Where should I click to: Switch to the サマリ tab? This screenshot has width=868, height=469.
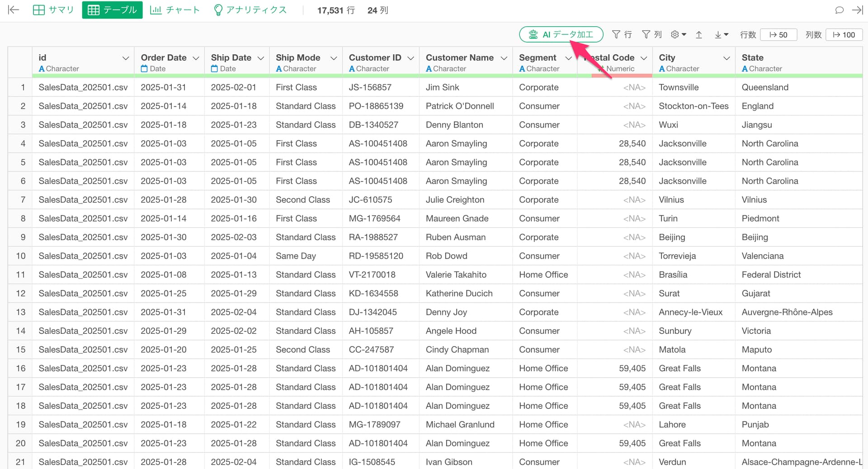[53, 10]
